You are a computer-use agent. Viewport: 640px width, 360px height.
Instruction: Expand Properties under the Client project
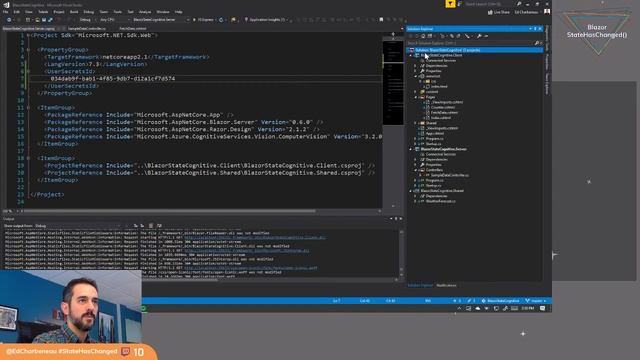pos(416,71)
